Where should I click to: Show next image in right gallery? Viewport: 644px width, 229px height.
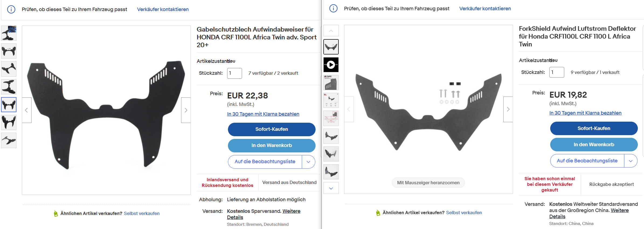pos(508,109)
